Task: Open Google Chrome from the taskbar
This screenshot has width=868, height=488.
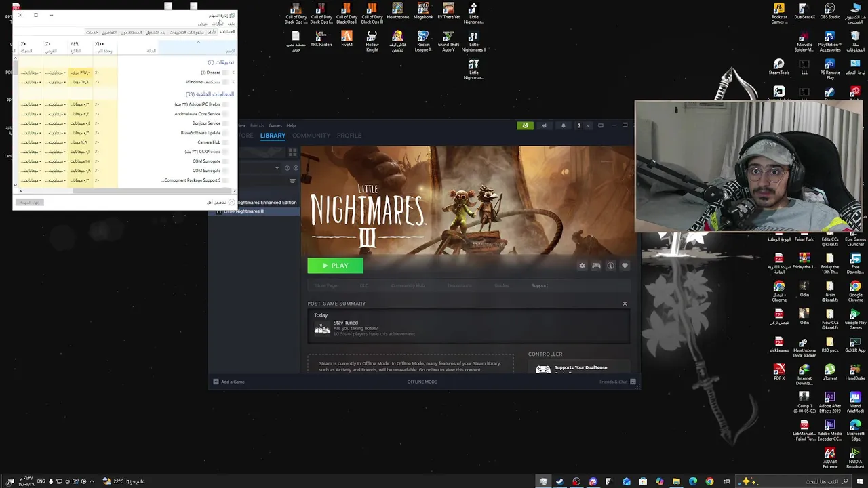Action: tap(709, 481)
